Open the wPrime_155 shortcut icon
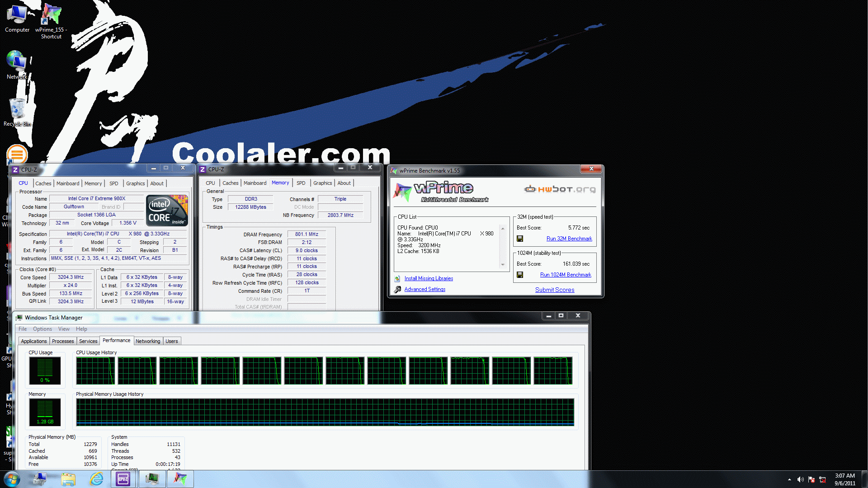Image resolution: width=868 pixels, height=488 pixels. [x=51, y=21]
